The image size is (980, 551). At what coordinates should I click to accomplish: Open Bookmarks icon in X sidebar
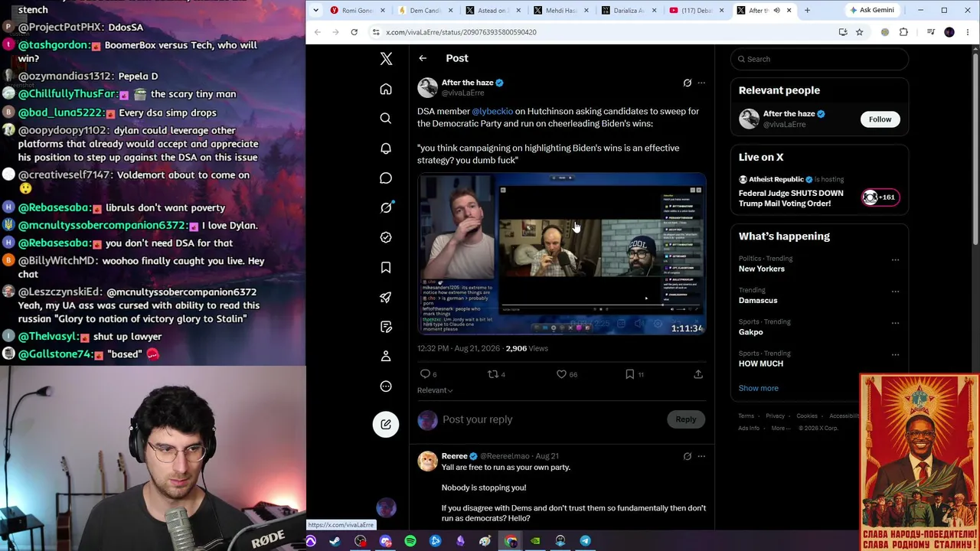(x=386, y=267)
